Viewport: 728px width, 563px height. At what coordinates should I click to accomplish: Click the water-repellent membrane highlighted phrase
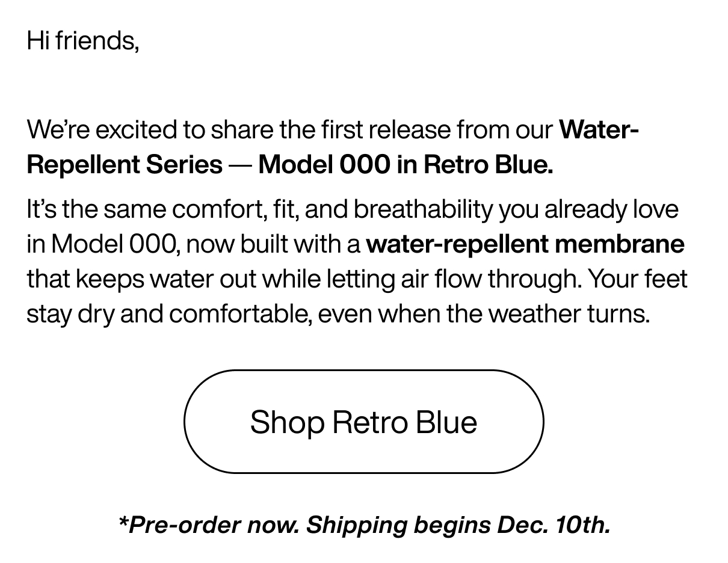(x=526, y=244)
